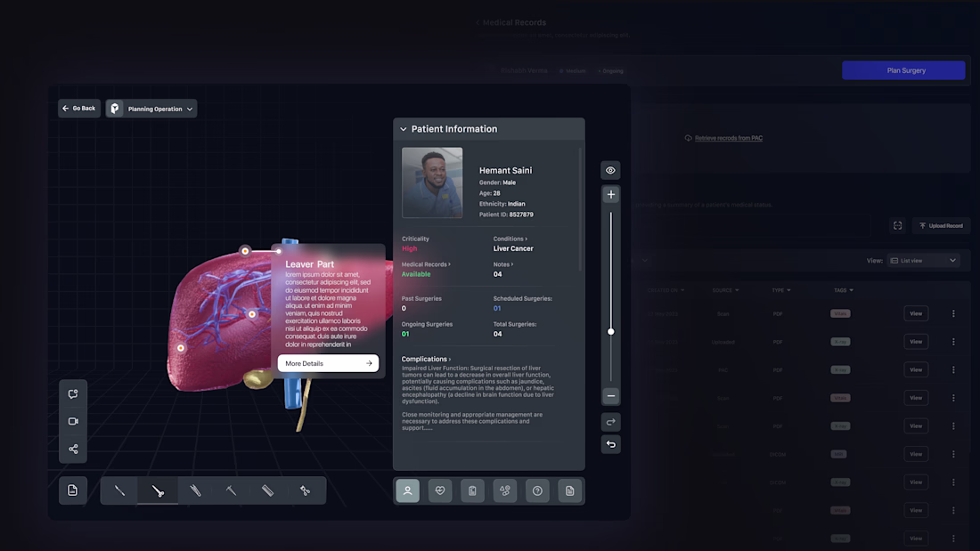
Task: Select the forceps tool
Action: click(195, 491)
